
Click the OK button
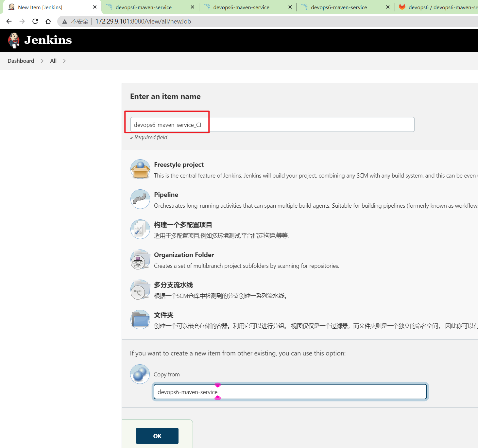pos(157,436)
